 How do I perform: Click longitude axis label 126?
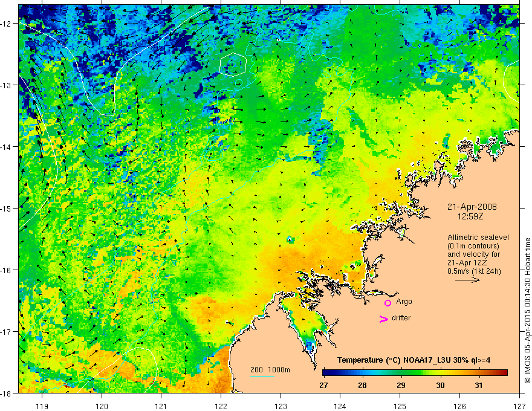pos(459,406)
